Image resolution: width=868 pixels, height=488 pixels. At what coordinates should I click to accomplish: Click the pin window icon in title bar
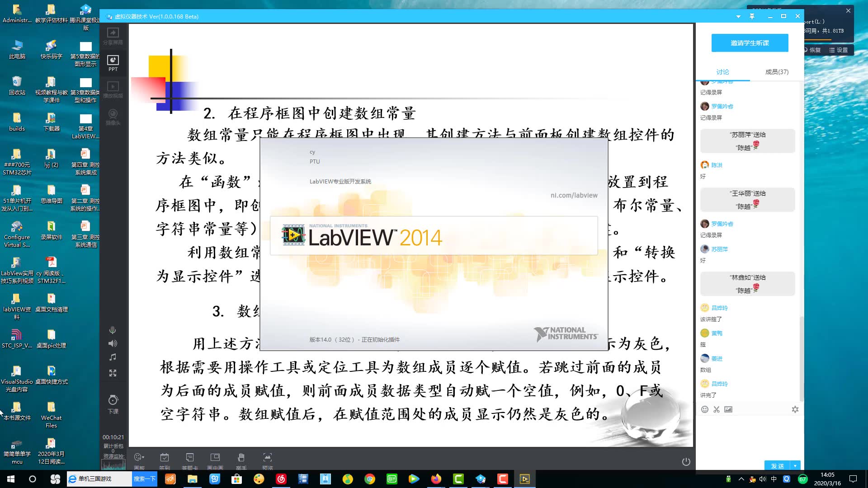coord(752,16)
